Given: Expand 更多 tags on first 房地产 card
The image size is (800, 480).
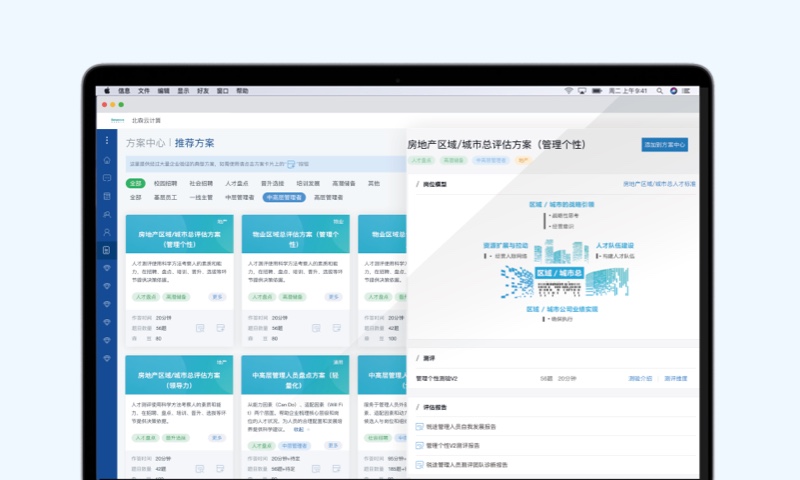Looking at the screenshot, I should pyautogui.click(x=218, y=296).
